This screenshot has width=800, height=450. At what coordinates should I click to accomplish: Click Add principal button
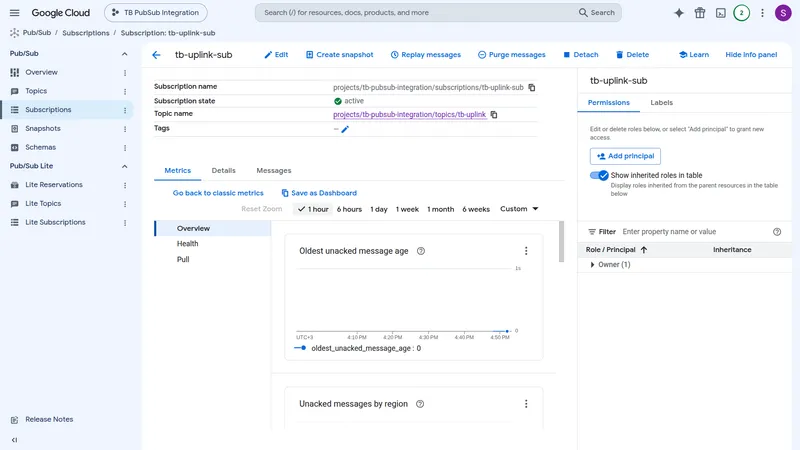(x=625, y=156)
